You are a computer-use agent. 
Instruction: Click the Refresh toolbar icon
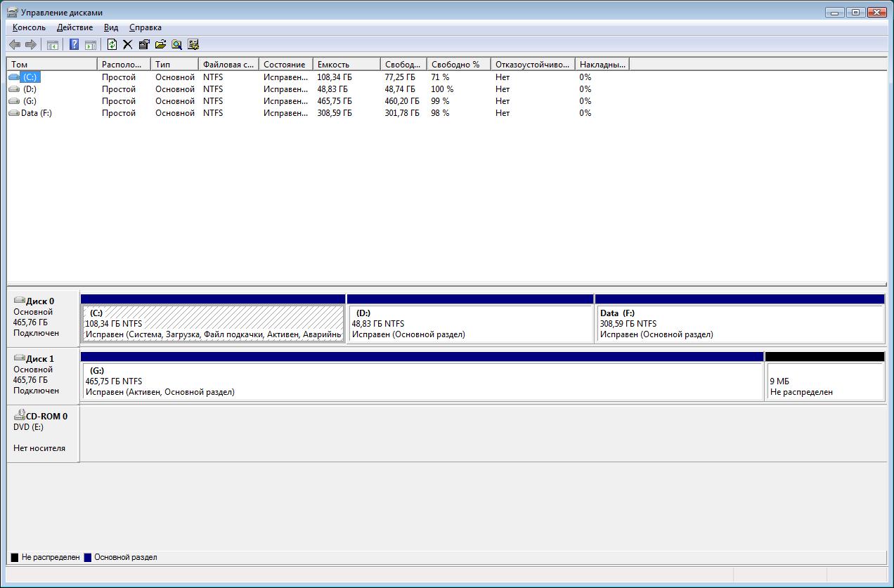[x=112, y=45]
